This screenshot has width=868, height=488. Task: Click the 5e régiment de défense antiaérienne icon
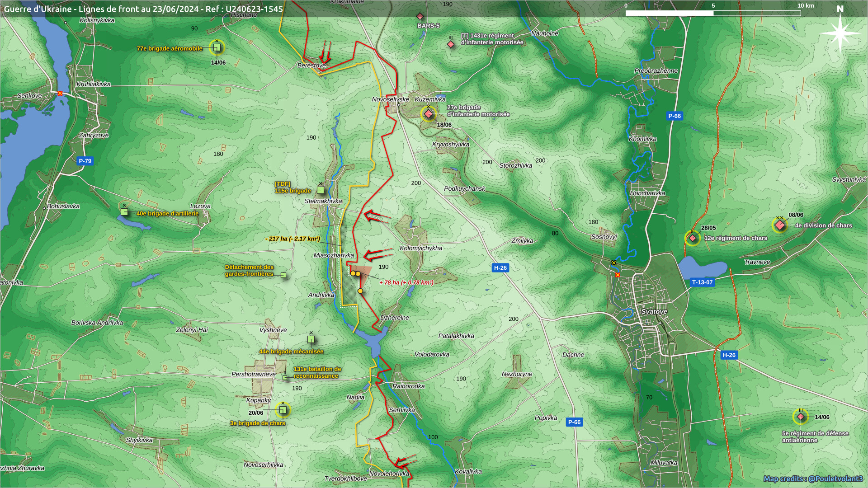click(x=801, y=417)
